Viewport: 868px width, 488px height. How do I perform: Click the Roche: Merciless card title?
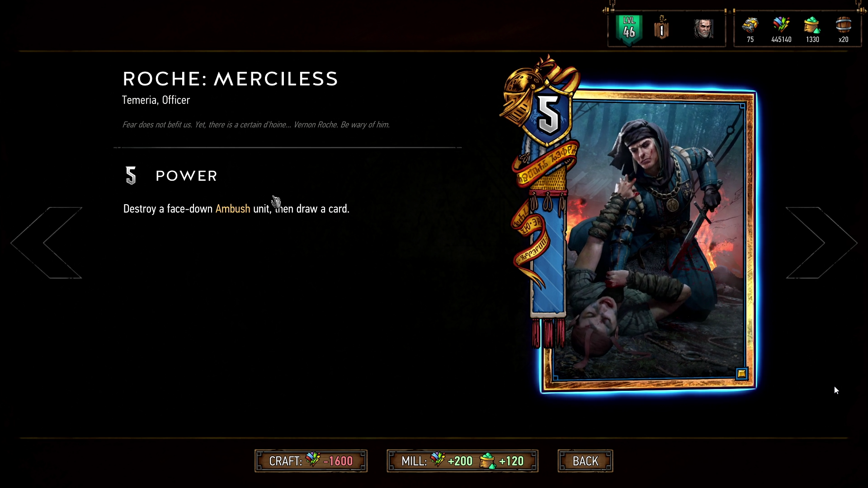point(231,79)
